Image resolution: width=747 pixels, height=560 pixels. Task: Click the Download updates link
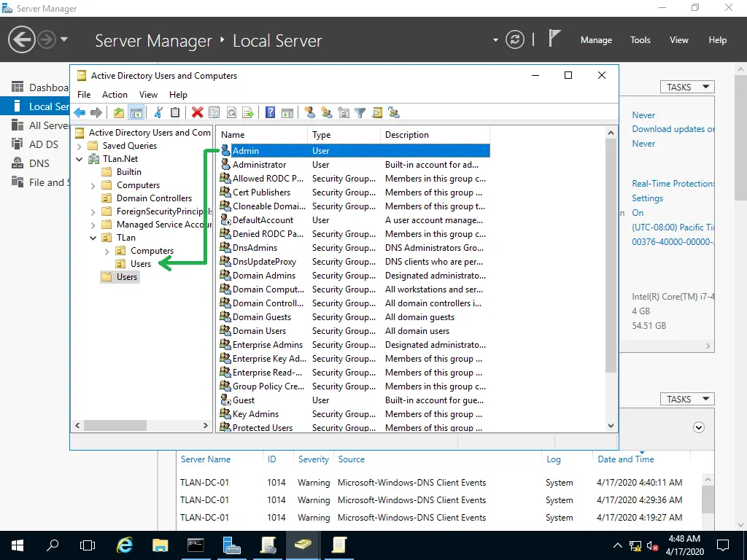pos(673,129)
